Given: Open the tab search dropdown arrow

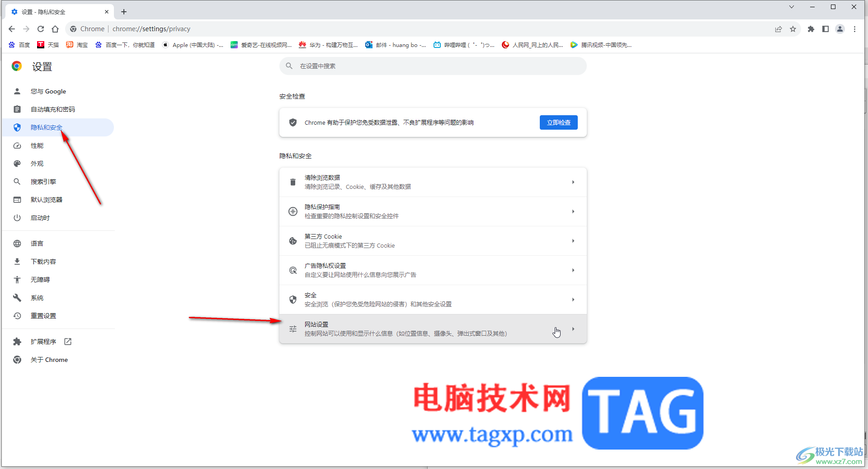Looking at the screenshot, I should coord(792,7).
